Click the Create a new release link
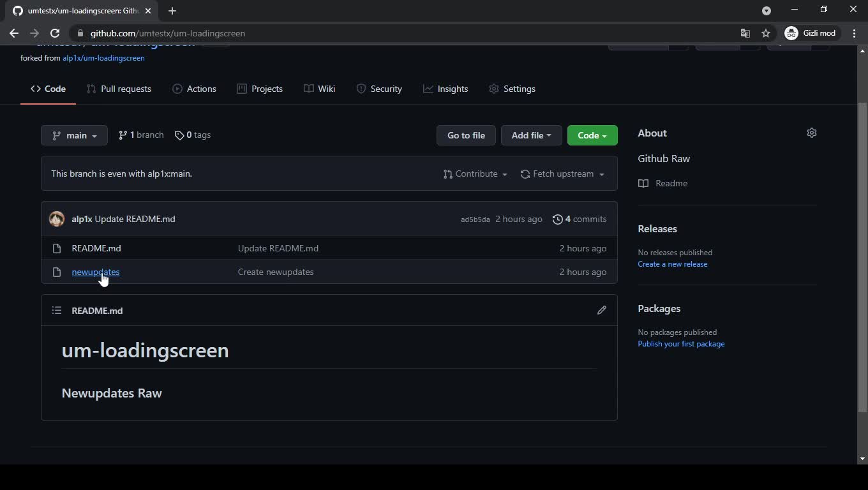 point(672,264)
